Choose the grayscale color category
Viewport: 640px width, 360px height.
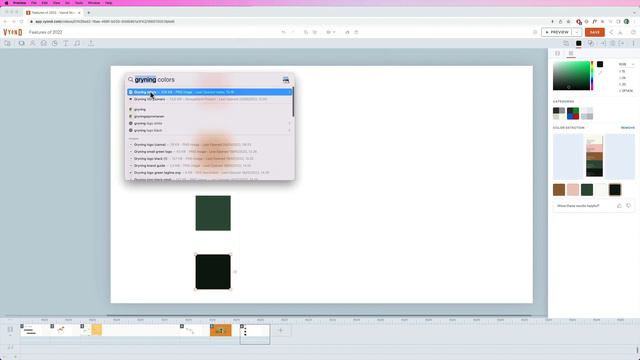(x=559, y=113)
